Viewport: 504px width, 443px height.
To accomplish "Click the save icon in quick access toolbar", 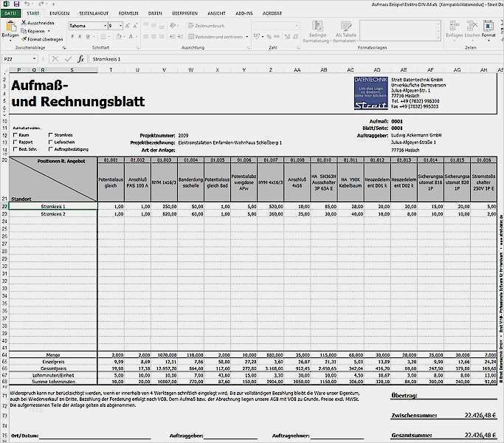I will [16, 4].
